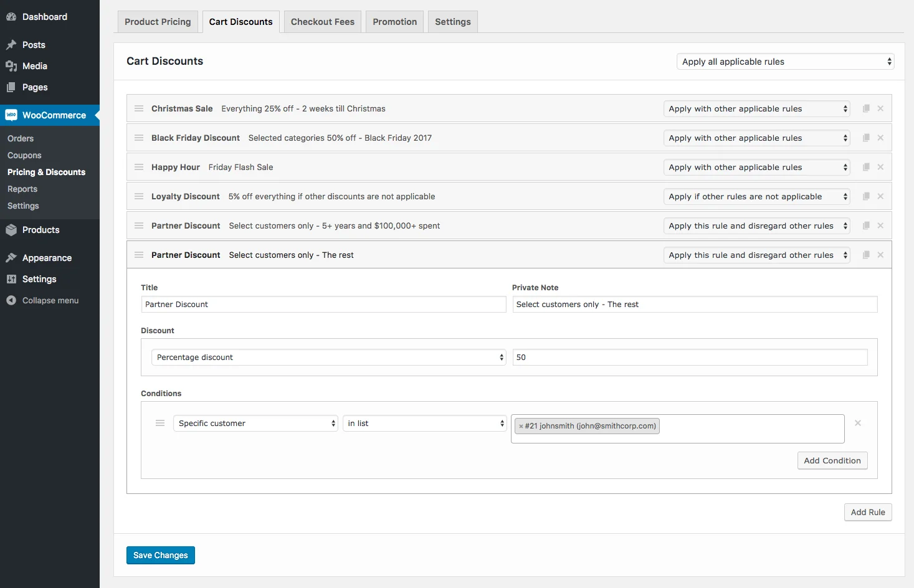Click inside the Title input field

pos(323,304)
